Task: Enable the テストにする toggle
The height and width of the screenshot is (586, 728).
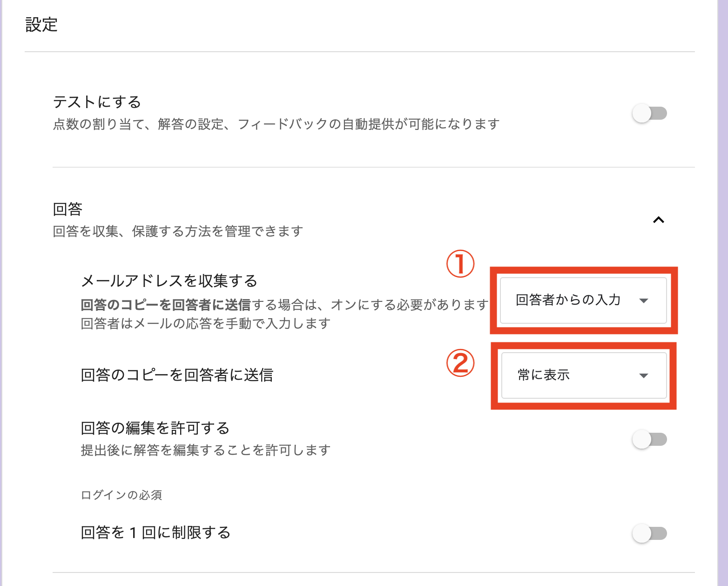Action: [x=649, y=113]
